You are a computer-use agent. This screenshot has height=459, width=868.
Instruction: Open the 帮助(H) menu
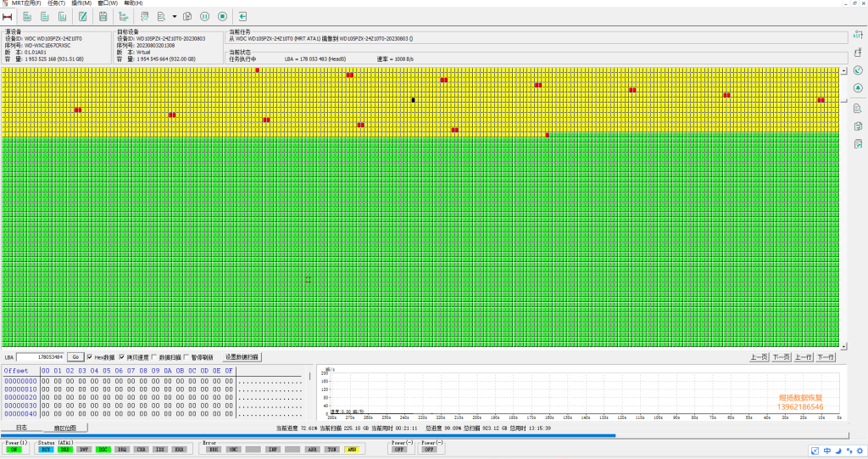tap(133, 3)
